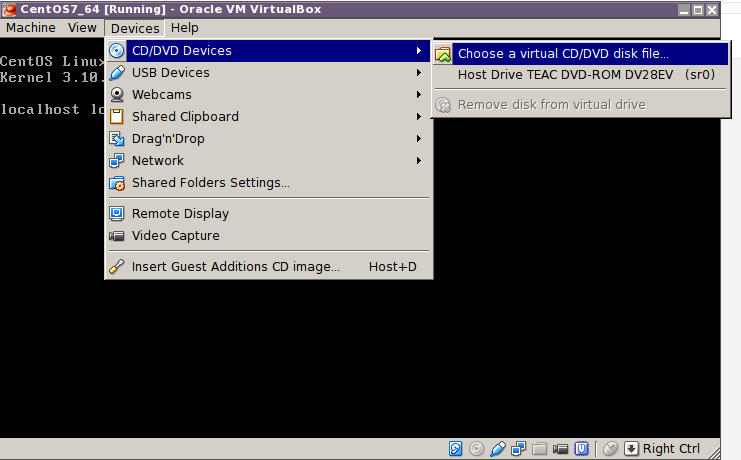The width and height of the screenshot is (741, 460).
Task: Maximize the VirtualBox window
Action: [698, 10]
